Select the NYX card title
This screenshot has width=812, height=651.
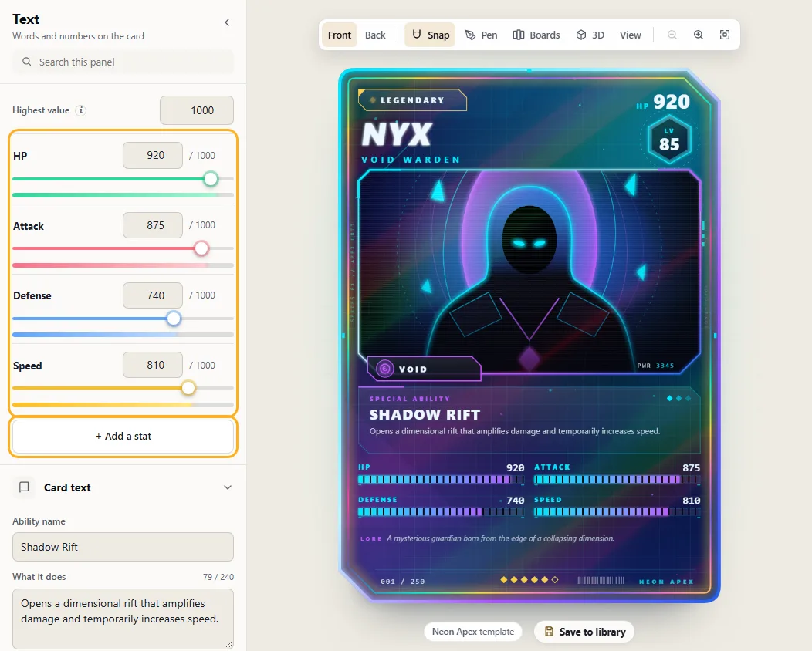397,134
